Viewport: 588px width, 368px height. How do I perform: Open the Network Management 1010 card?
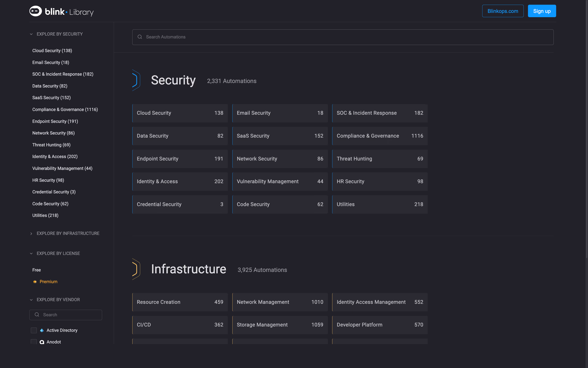280,302
